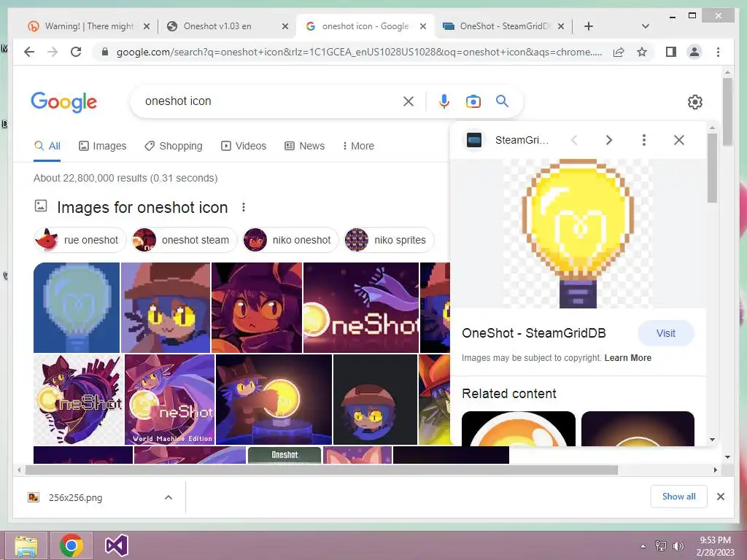Click the horizontal page scrollbar
The height and width of the screenshot is (560, 747).
[x=322, y=470]
